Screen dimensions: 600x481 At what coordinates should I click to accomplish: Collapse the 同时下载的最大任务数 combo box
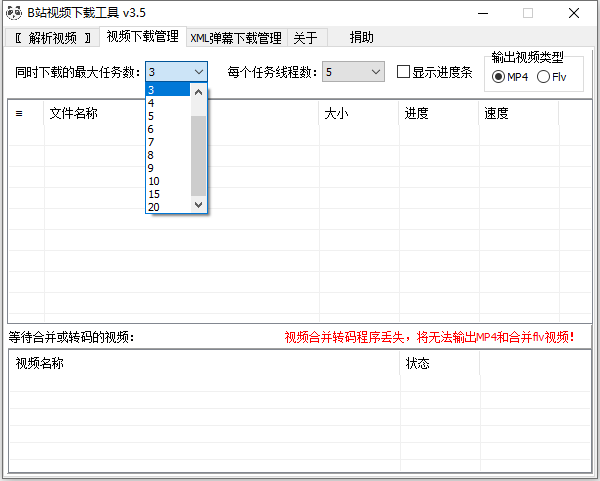tap(176, 72)
